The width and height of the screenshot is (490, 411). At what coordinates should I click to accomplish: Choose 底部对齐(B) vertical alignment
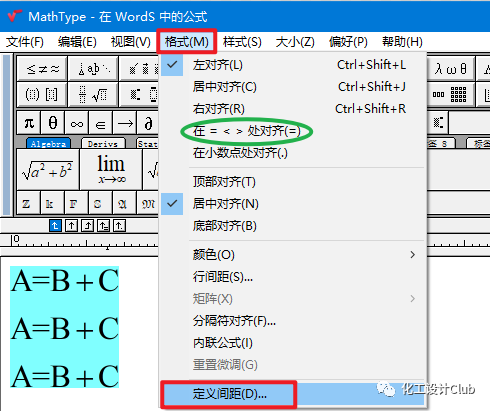tap(292, 226)
